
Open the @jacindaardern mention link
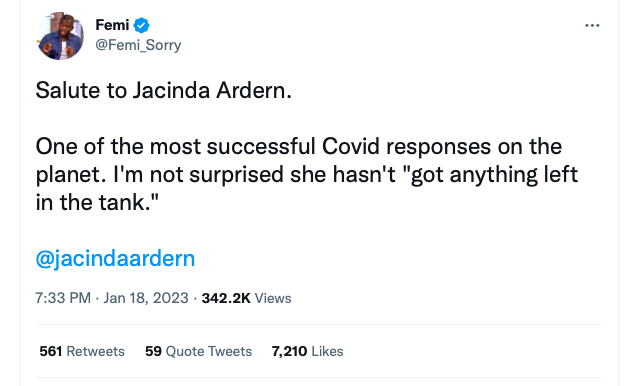click(x=115, y=259)
